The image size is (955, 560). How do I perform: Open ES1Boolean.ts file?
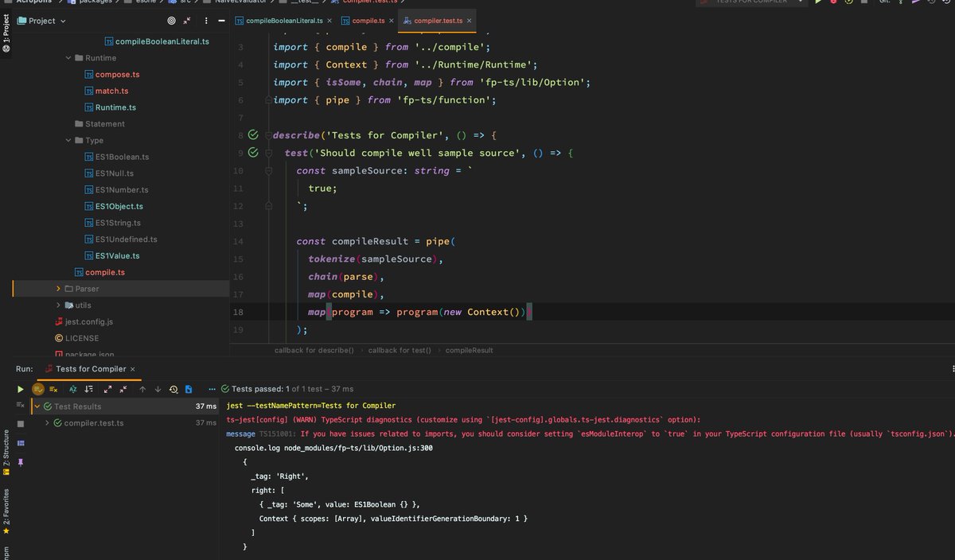pos(116,157)
